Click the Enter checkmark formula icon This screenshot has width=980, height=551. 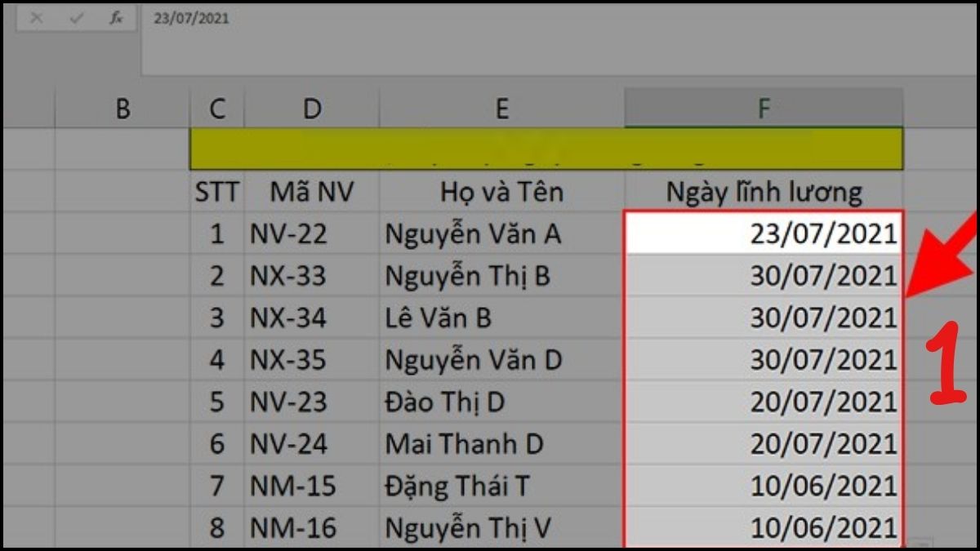76,15
